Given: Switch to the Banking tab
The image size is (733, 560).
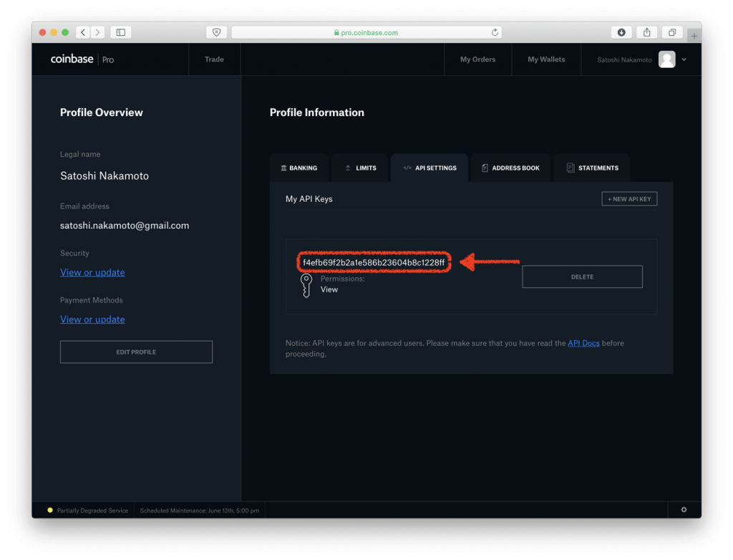Looking at the screenshot, I should click(x=299, y=168).
